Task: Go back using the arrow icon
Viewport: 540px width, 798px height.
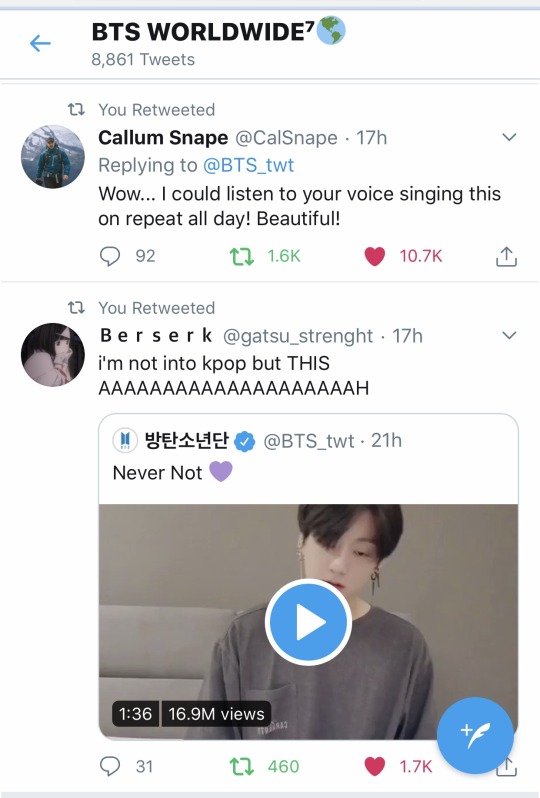Action: pyautogui.click(x=40, y=43)
